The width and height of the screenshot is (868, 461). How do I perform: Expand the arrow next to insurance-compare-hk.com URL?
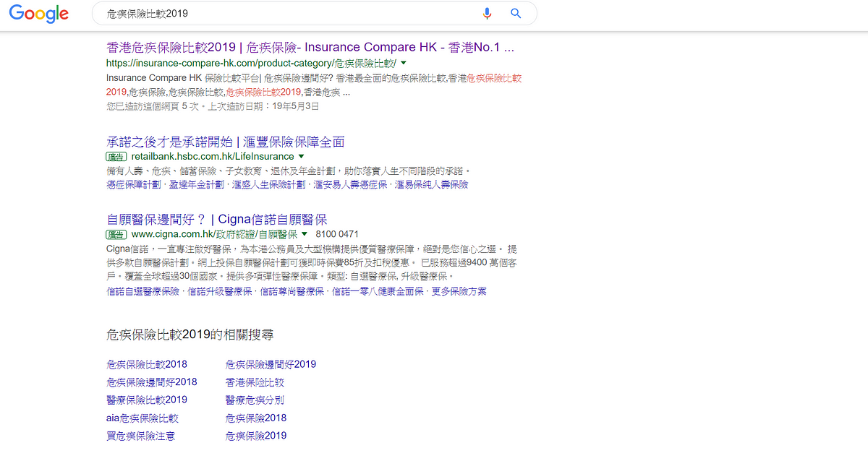404,64
